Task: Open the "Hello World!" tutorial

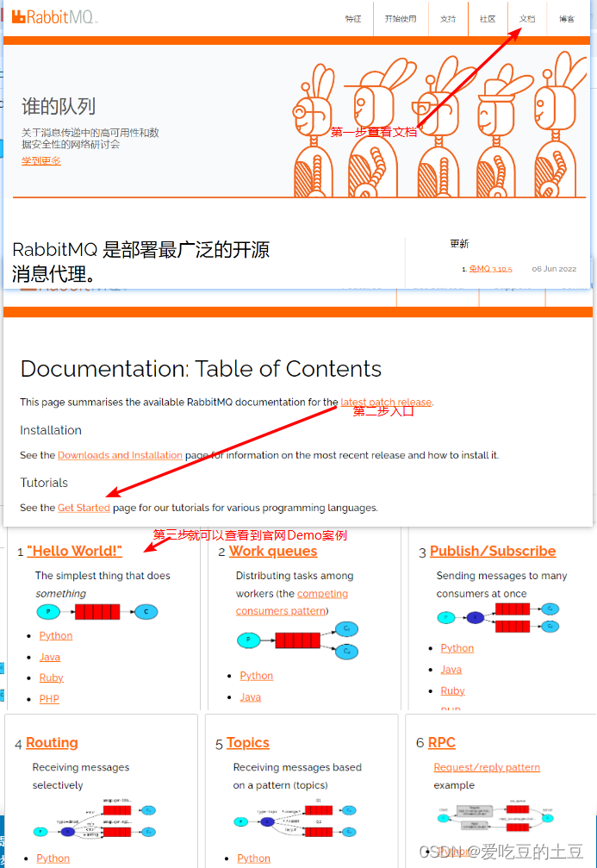Action: (x=74, y=551)
